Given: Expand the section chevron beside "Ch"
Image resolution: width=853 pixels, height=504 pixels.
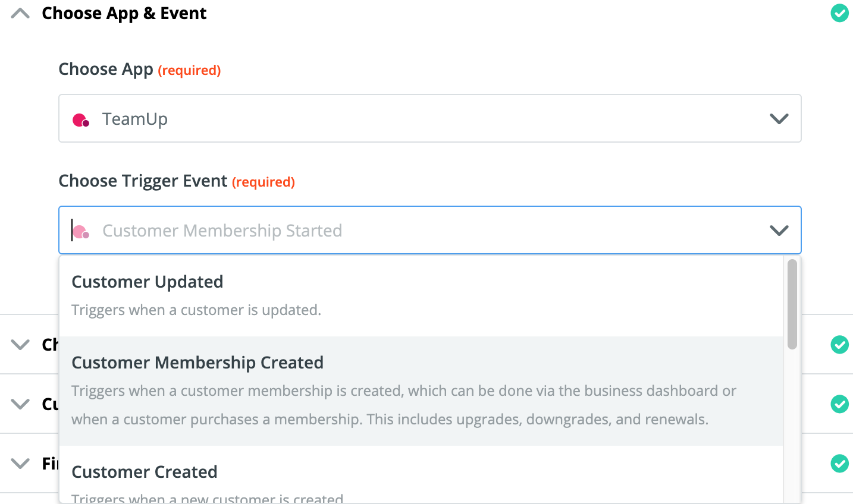Looking at the screenshot, I should tap(20, 345).
